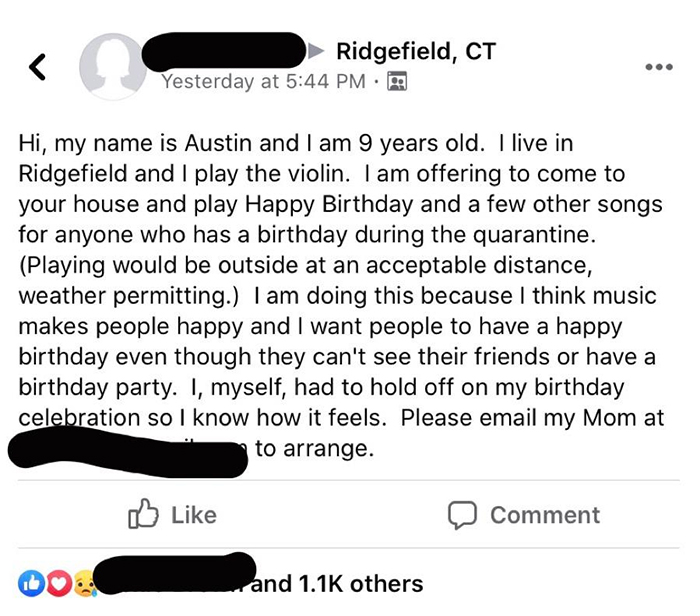Click the small triangle before Ridgefield, CT

click(x=319, y=50)
